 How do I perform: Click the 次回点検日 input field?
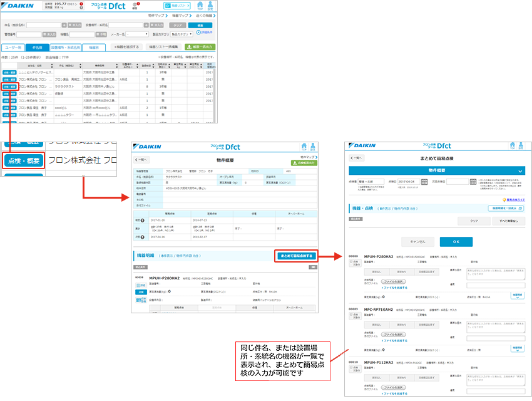click(458, 181)
